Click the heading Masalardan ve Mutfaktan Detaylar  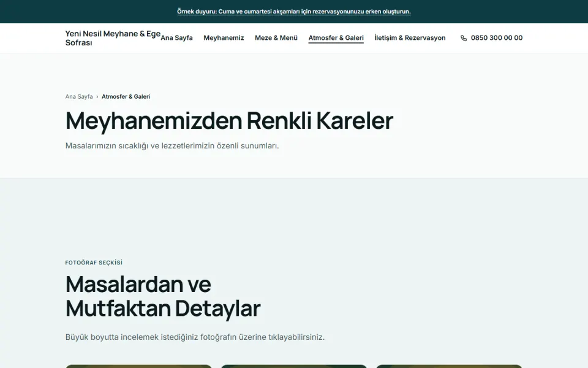click(163, 296)
